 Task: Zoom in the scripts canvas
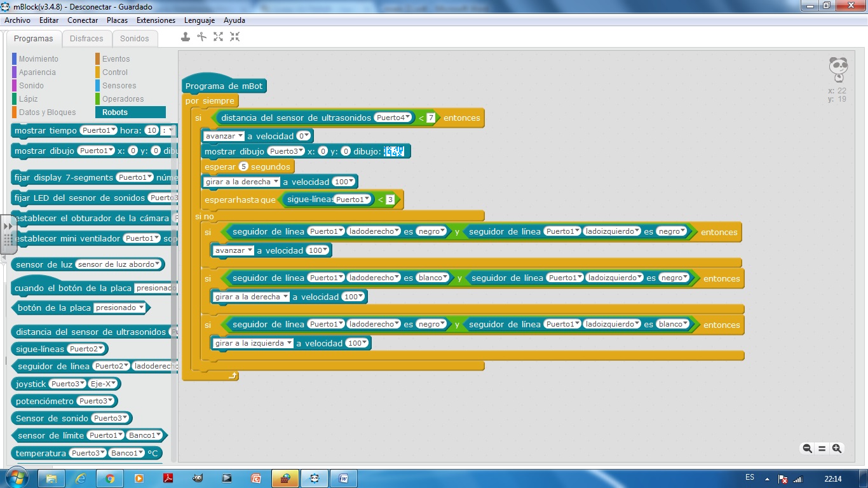click(837, 449)
